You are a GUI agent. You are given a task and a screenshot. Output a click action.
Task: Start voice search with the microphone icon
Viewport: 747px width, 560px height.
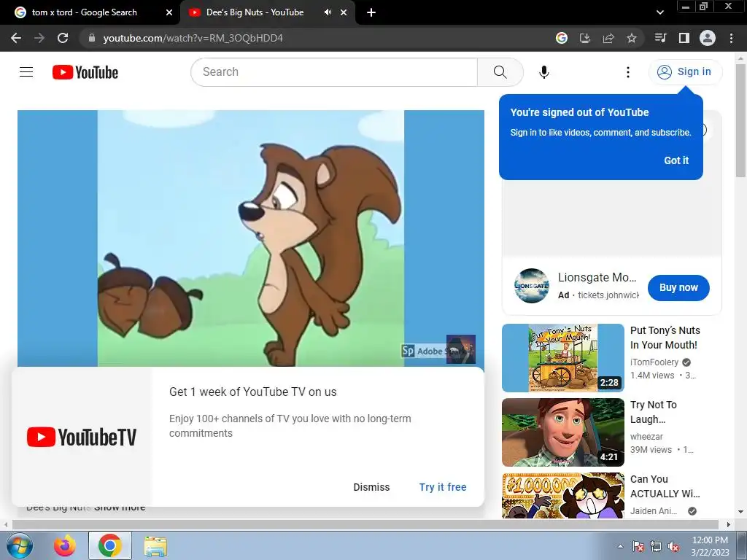click(x=544, y=72)
